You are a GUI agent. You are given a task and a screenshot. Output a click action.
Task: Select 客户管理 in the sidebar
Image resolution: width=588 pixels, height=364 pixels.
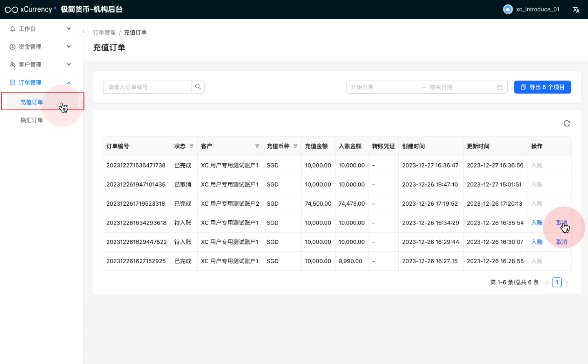point(30,64)
